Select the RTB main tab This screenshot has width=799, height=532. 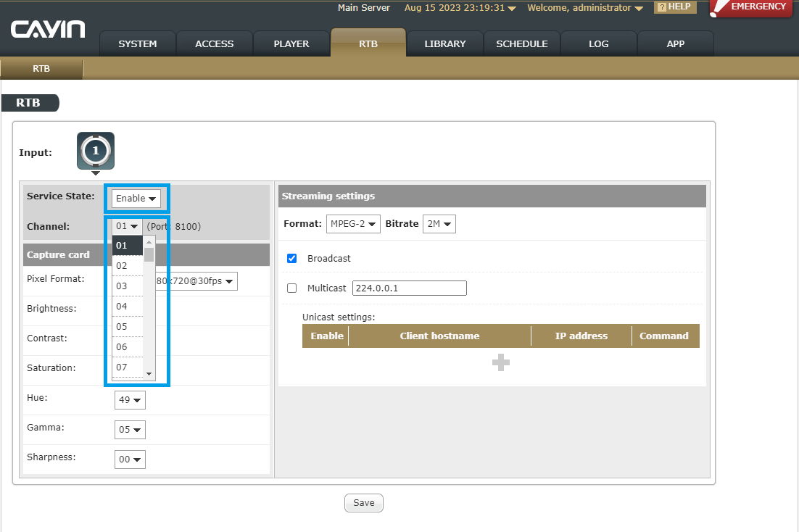point(368,43)
